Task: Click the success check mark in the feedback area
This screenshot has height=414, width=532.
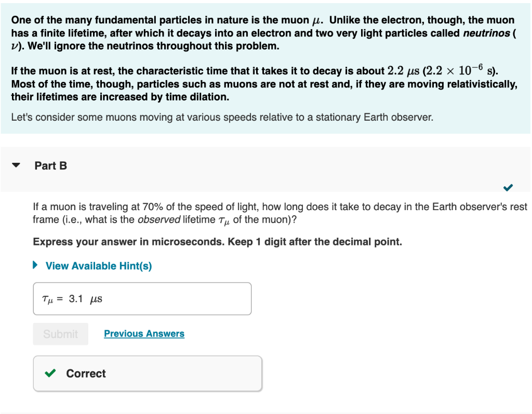Action: (50, 373)
